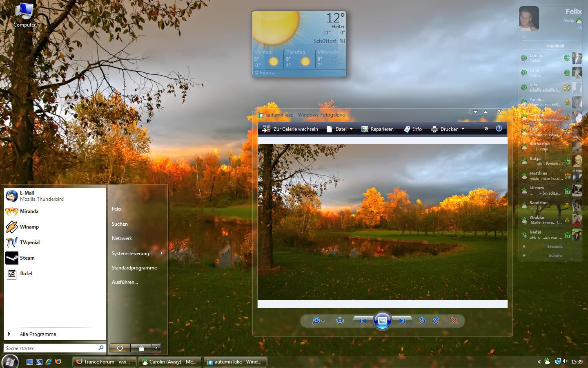Viewport: 588px width, 368px height.
Task: Fit the photo to the window
Action: [340, 321]
